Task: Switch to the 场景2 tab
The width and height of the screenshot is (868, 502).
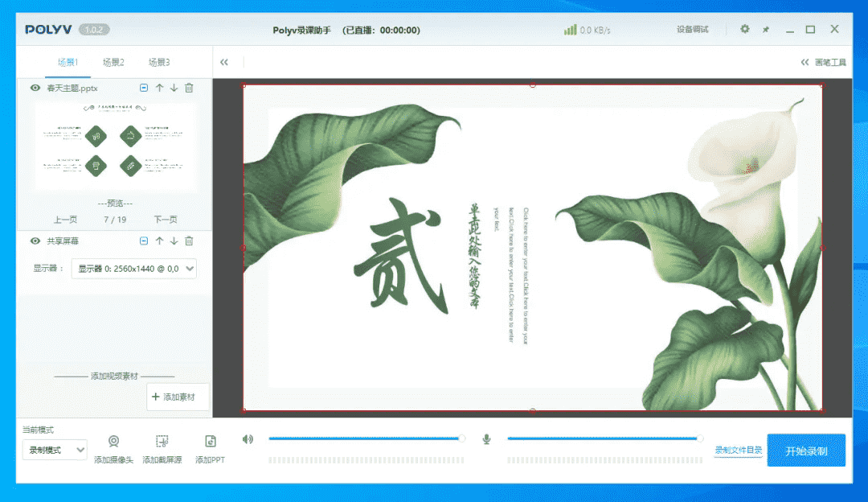Action: point(113,62)
